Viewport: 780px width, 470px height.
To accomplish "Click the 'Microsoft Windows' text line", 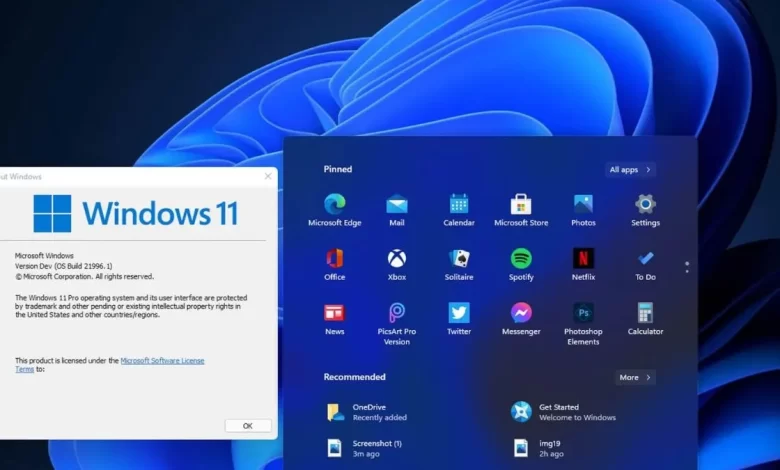I will (x=44, y=256).
